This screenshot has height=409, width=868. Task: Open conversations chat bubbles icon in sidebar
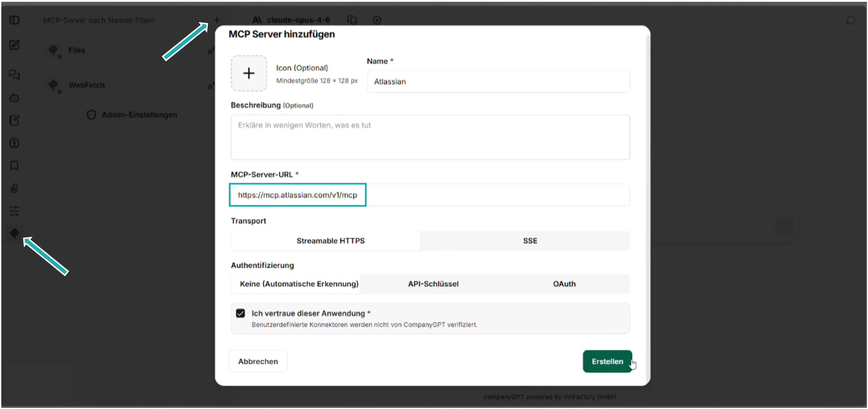coord(14,74)
